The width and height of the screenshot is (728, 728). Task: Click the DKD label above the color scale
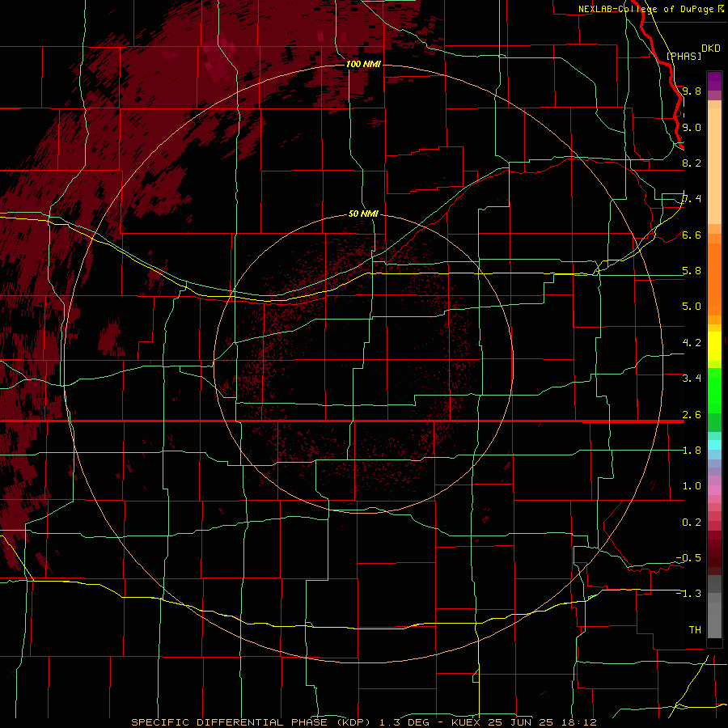point(711,49)
